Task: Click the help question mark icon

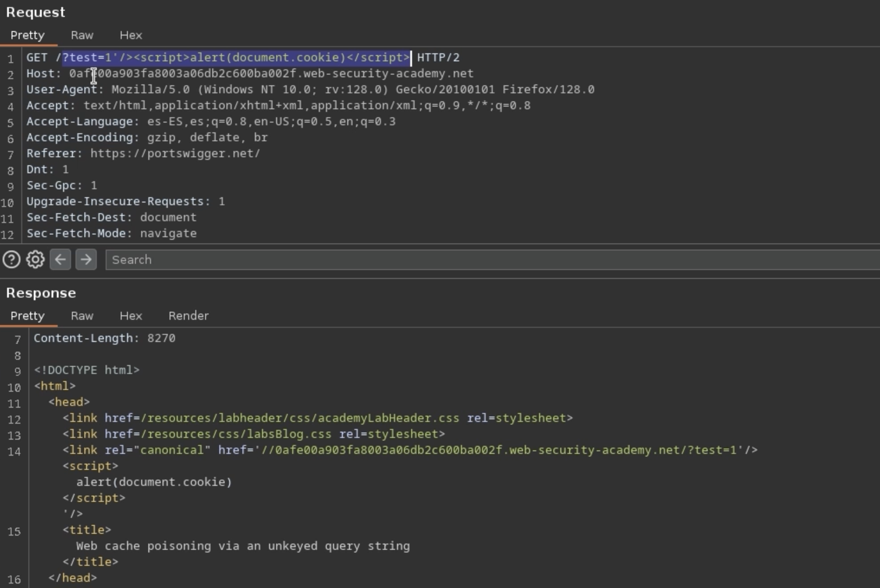Action: click(x=12, y=259)
